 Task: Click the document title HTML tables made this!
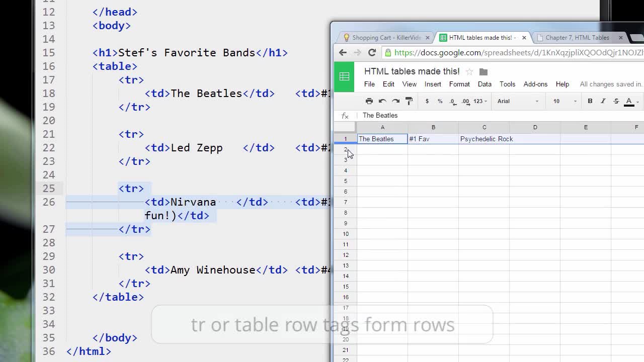point(412,71)
